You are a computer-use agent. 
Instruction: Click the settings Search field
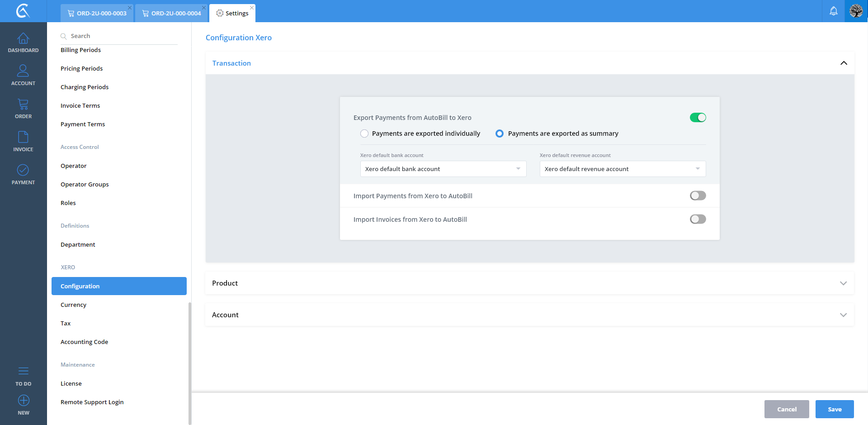(122, 36)
